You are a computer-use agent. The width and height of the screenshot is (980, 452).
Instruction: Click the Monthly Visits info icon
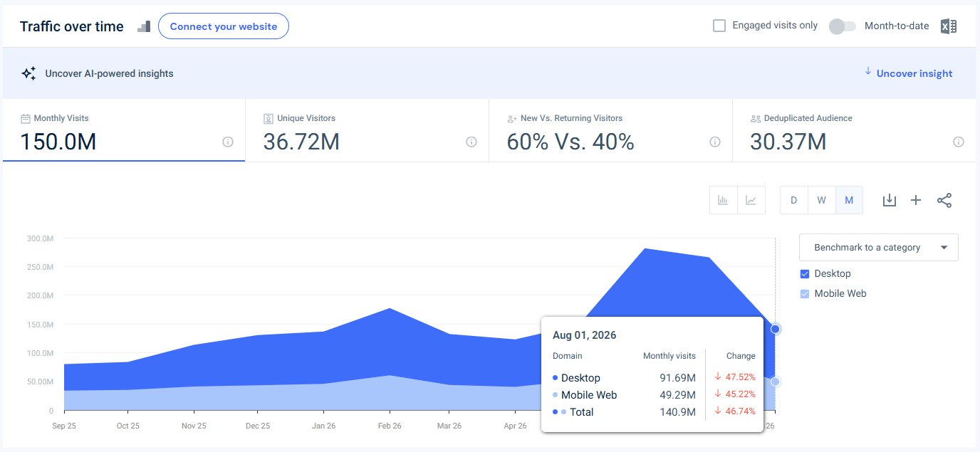pos(228,142)
